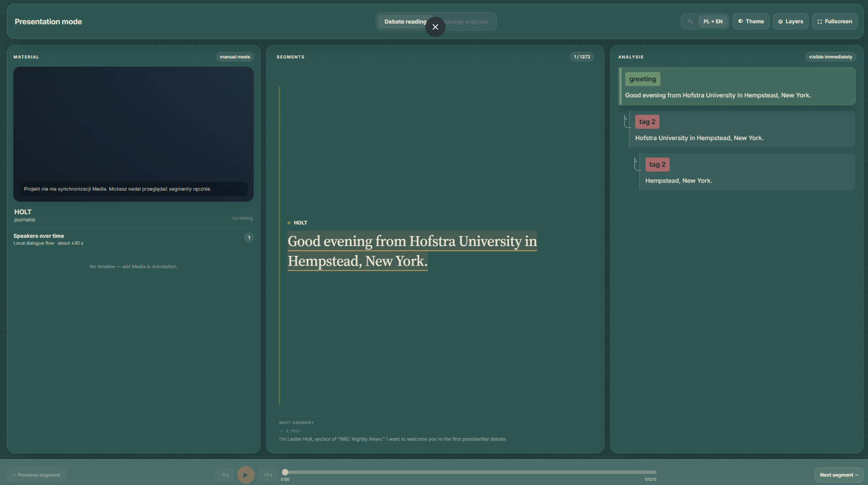Image resolution: width=868 pixels, height=485 pixels.
Task: Click the manual mode badge
Action: pos(235,57)
